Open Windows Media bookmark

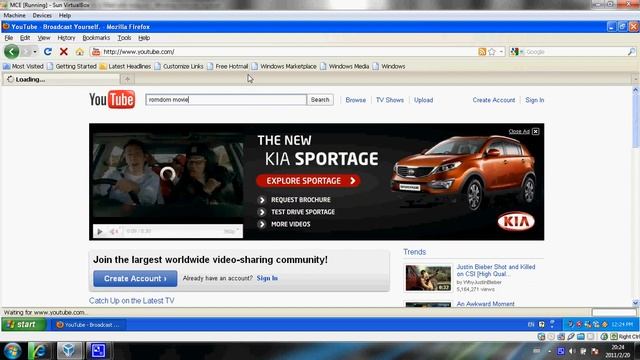[x=344, y=66]
